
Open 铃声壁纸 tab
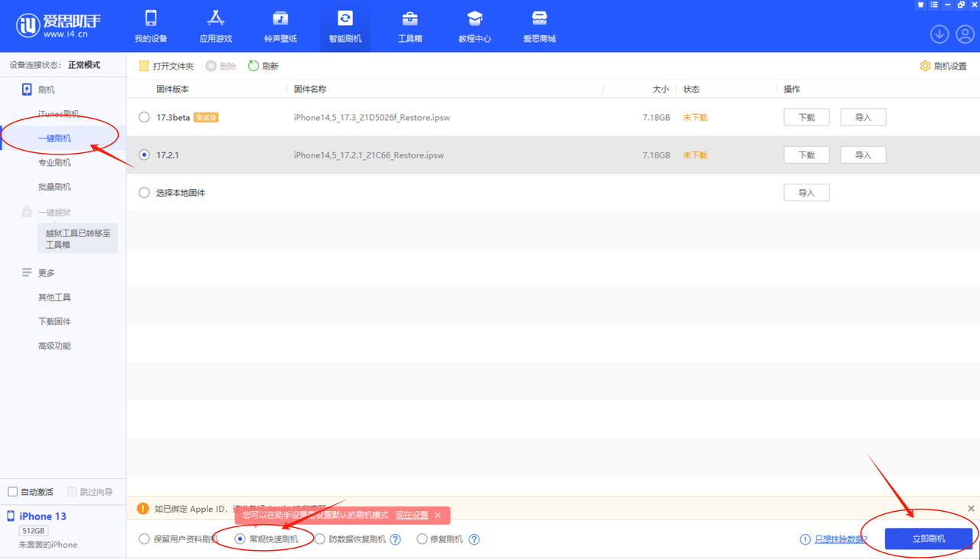pyautogui.click(x=280, y=27)
